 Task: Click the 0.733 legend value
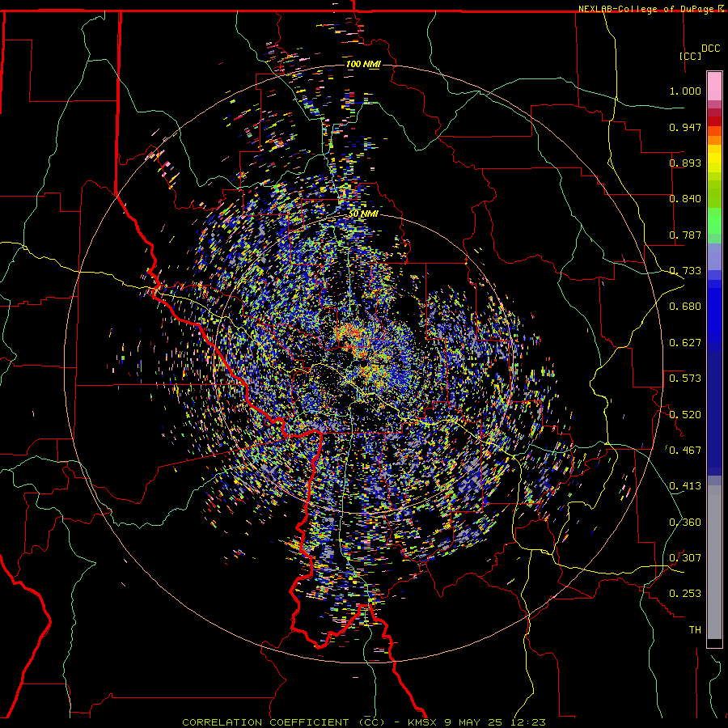pyautogui.click(x=685, y=271)
